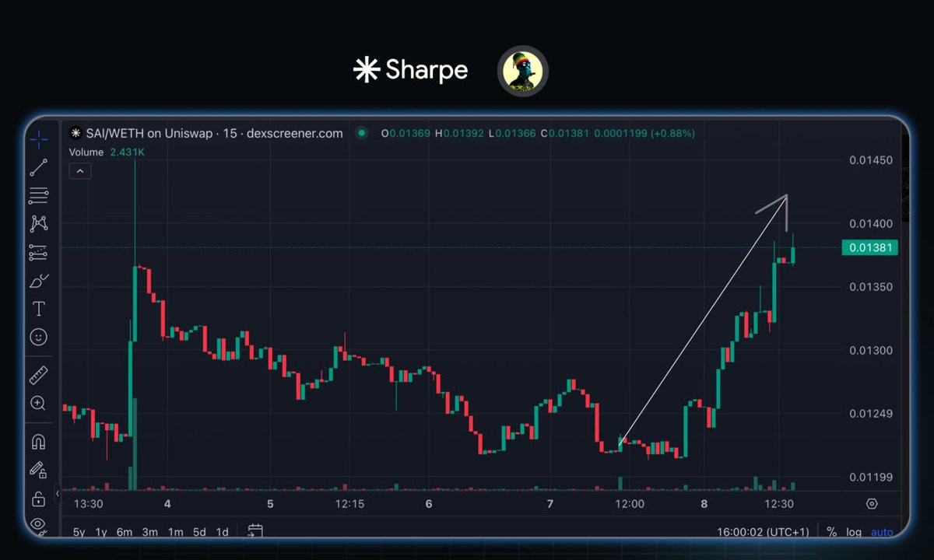Switch to the 5d date range
Screen dimensions: 934x560
tap(199, 532)
